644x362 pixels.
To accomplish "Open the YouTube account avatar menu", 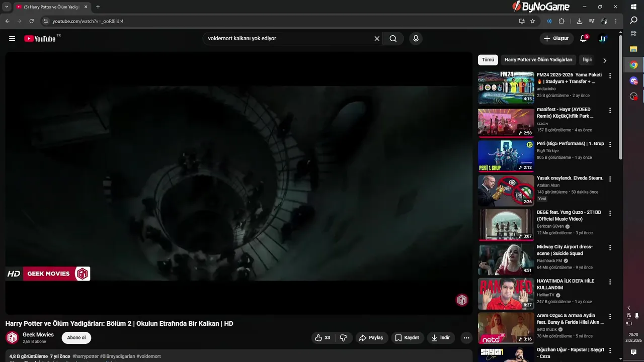I will click(603, 39).
